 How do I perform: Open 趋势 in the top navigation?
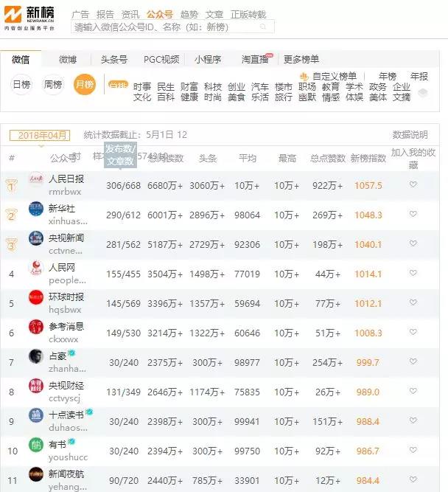(189, 14)
